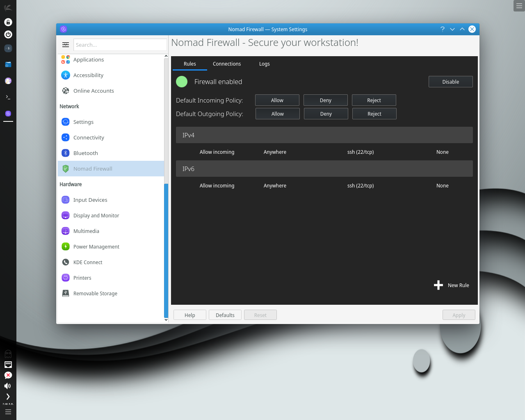This screenshot has width=525, height=420.
Task: Click the New Rule label
Action: pos(459,285)
